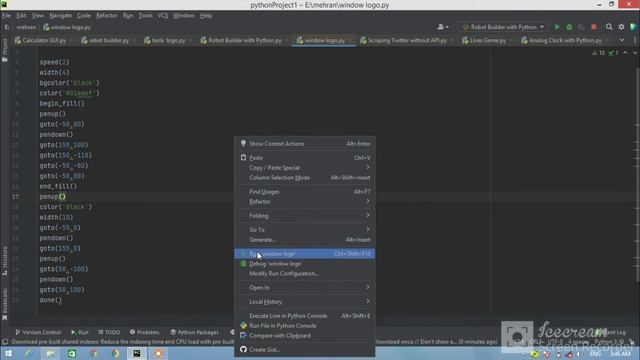Viewport: 640px width, 360px height.
Task: Expand Local History submenu
Action: click(304, 302)
